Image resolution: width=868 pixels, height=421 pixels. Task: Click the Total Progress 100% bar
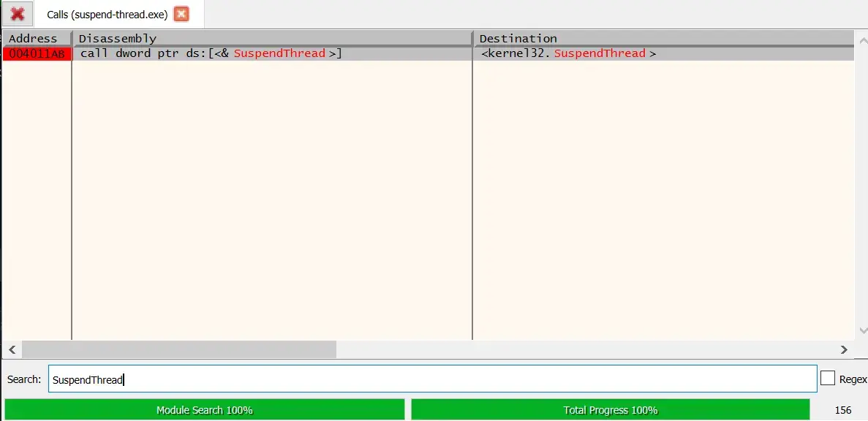tap(611, 410)
